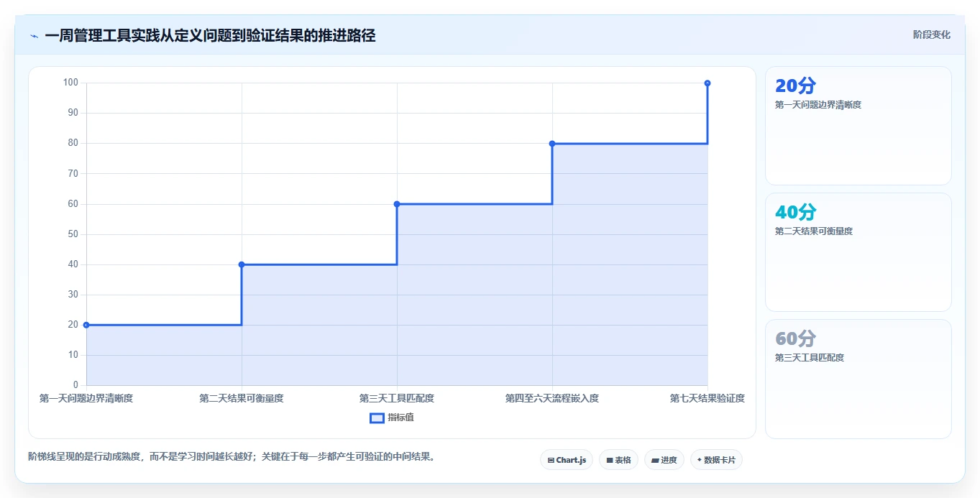Screen dimensions: 980x498
Task: Click x-axis label 第三天工具匹配度
Action: point(397,398)
